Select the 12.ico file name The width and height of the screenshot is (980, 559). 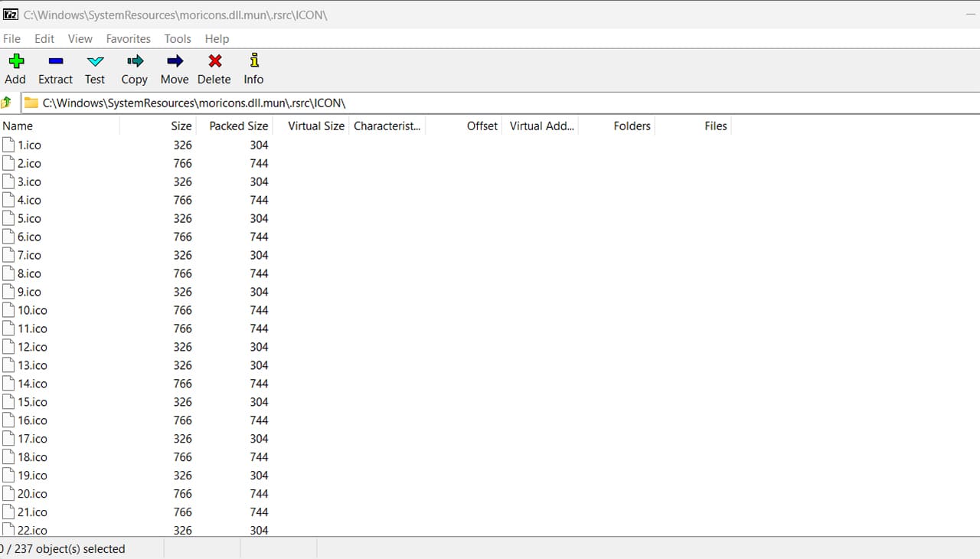[x=32, y=347]
